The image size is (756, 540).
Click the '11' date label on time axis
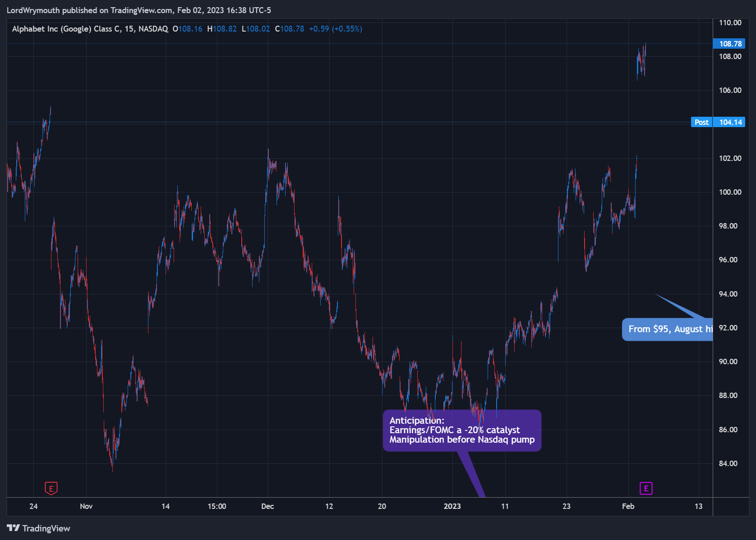505,506
